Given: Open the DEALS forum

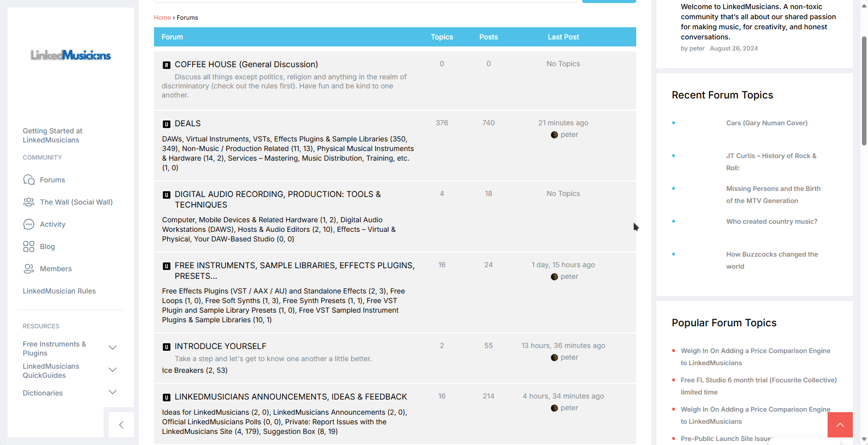Looking at the screenshot, I should pyautogui.click(x=188, y=124).
